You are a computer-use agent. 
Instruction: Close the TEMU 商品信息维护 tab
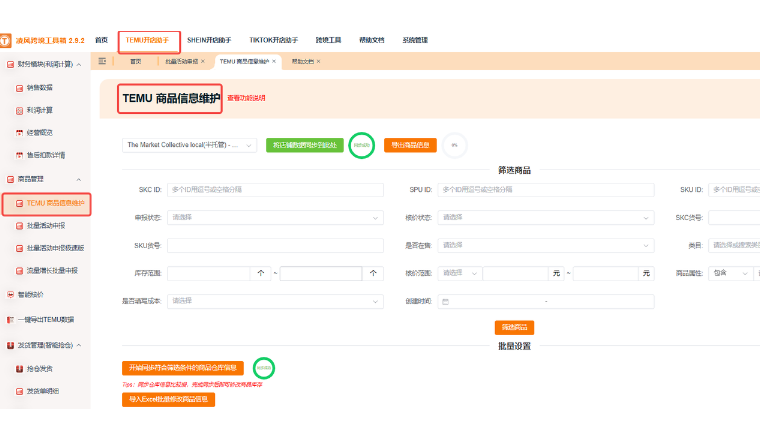(x=274, y=62)
